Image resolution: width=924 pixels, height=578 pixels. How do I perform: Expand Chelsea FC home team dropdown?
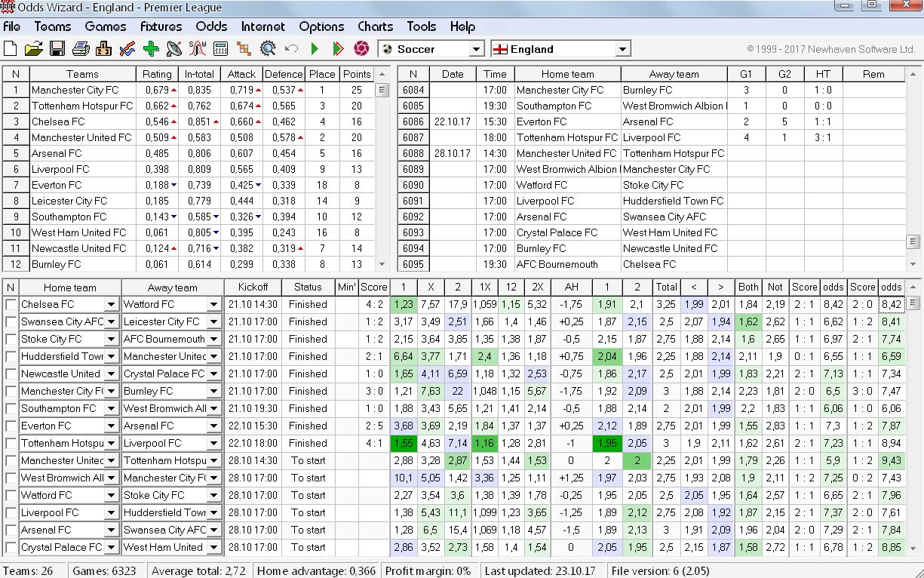pos(112,304)
